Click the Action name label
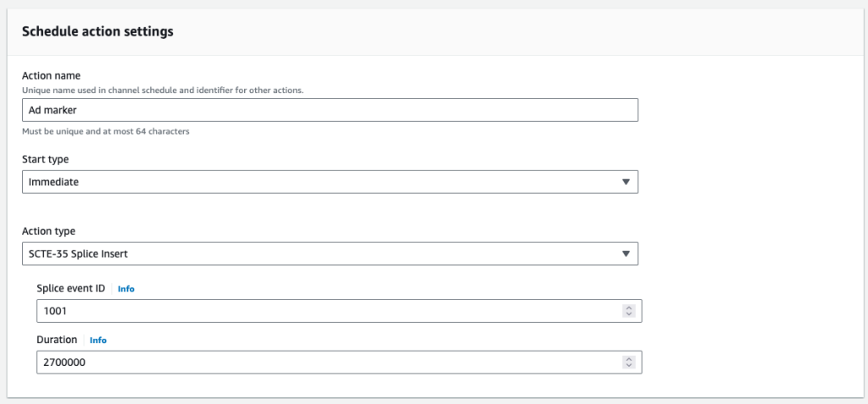 pos(51,76)
